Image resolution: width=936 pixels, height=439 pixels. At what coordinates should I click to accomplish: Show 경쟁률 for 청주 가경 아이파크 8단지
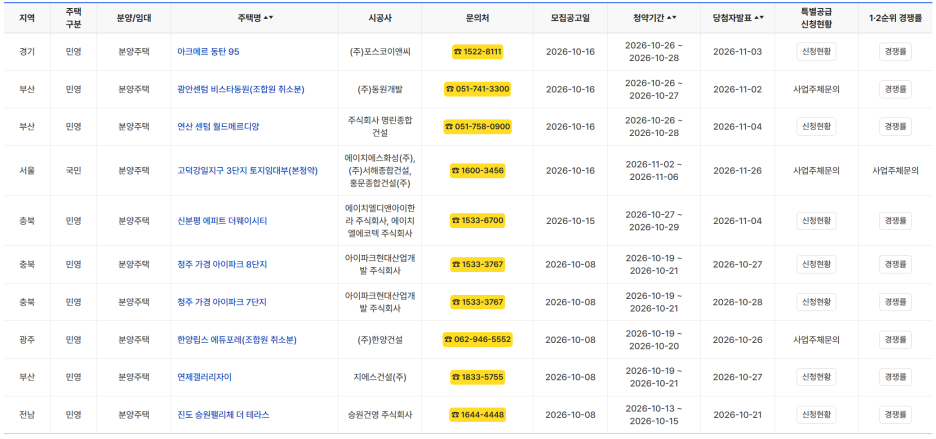point(895,265)
